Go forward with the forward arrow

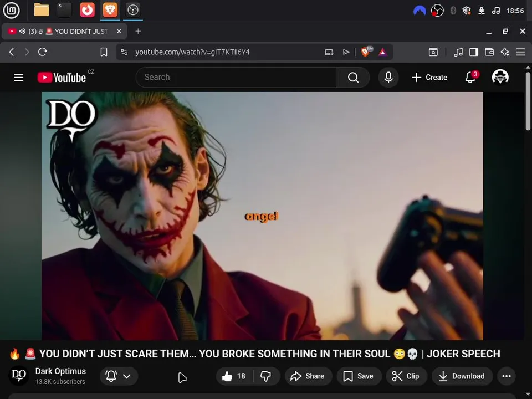pyautogui.click(x=27, y=52)
